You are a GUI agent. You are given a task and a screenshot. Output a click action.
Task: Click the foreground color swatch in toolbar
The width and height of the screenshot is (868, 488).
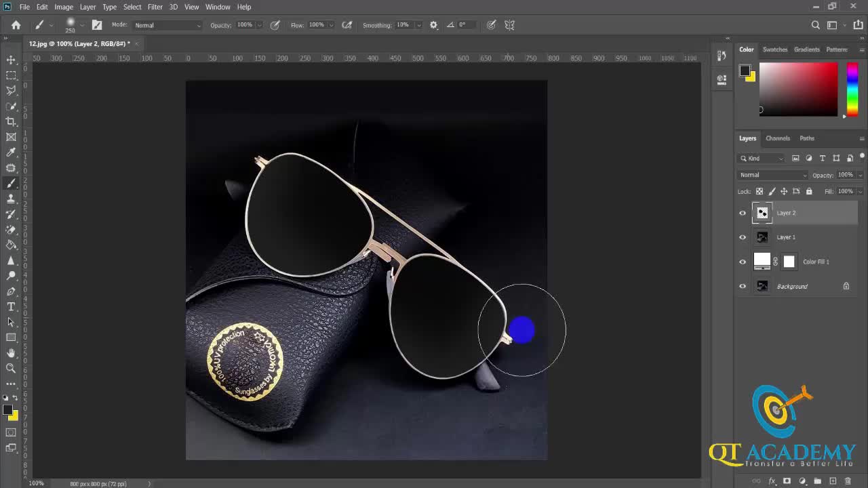click(x=7, y=410)
